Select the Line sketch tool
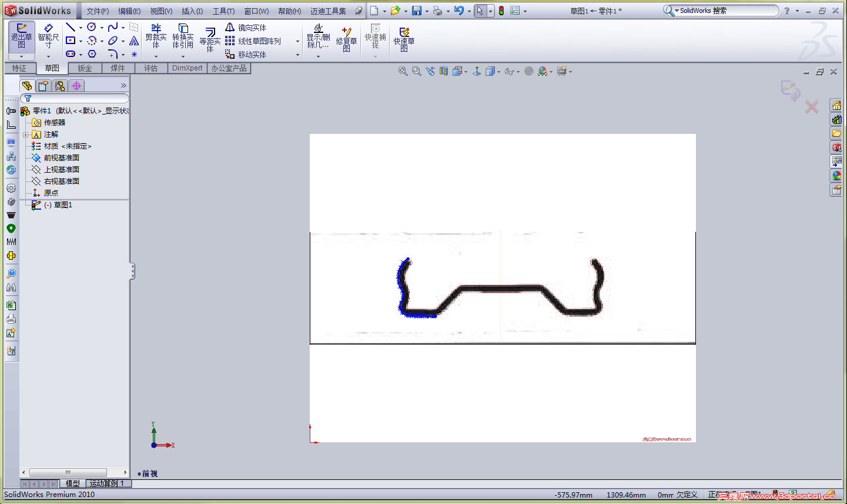 pos(71,27)
